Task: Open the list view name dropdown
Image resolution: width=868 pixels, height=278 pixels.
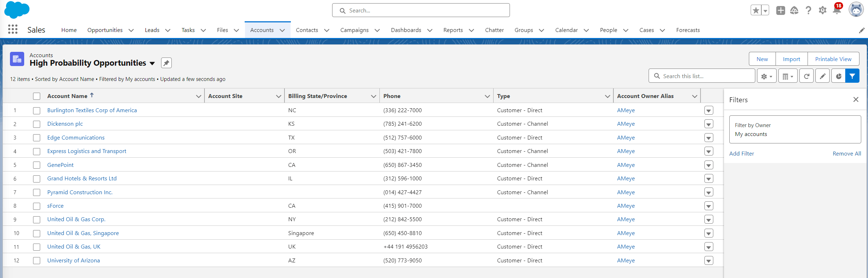Action: [152, 63]
